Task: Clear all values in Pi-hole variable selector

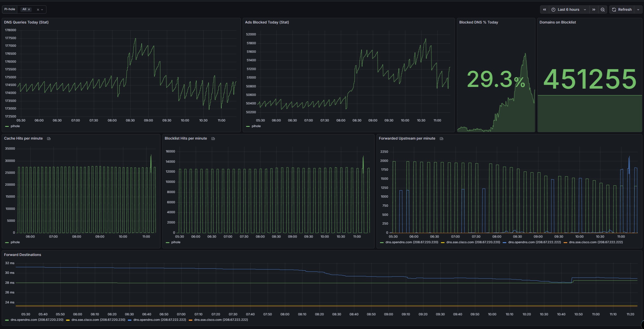Action: (38, 10)
